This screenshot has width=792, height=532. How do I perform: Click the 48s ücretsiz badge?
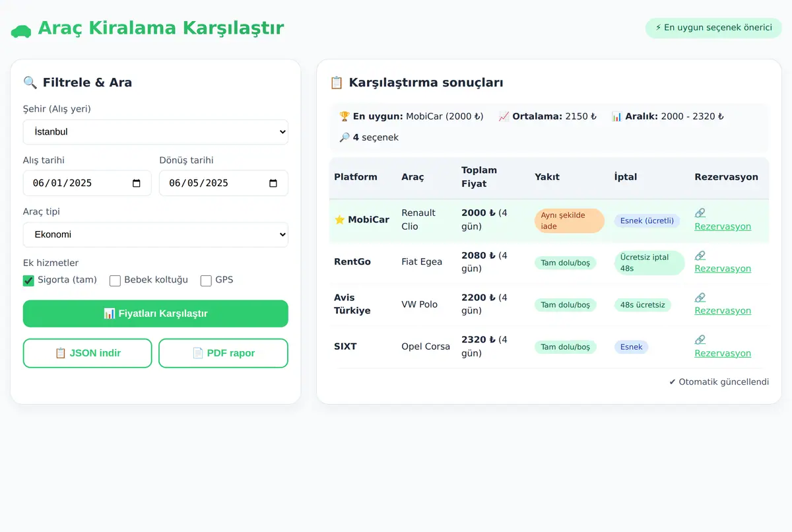coord(643,305)
